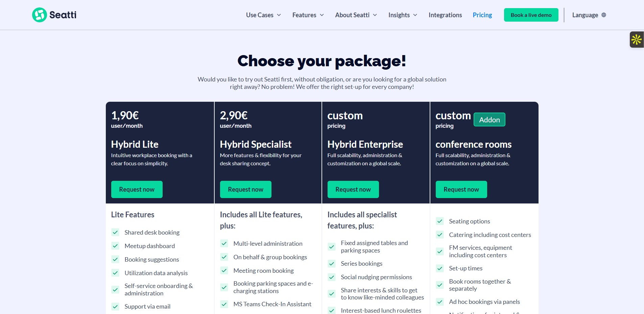Click the green Addon badge
Screen dimensions: 644x314
pos(489,120)
